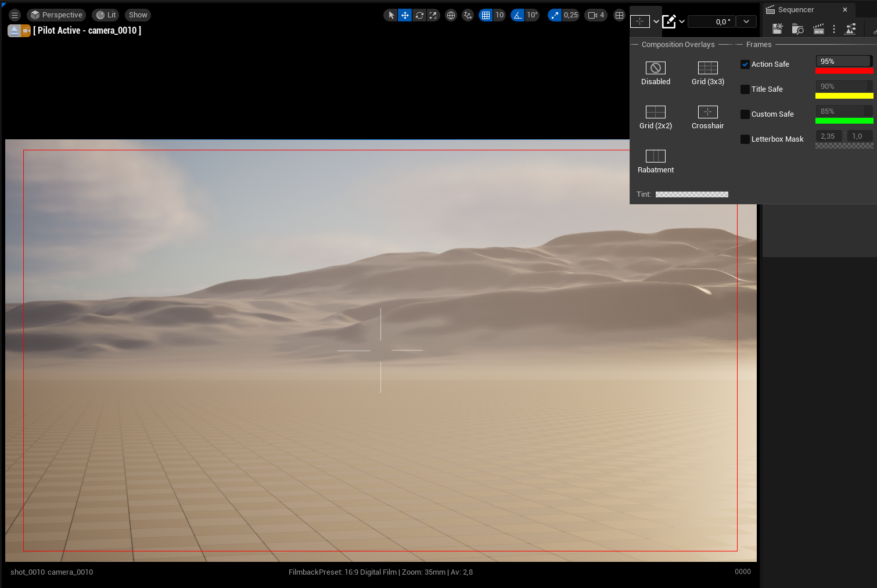This screenshot has width=877, height=588.
Task: Click Letterbox Mask 2,35 ratio field
Action: [829, 136]
